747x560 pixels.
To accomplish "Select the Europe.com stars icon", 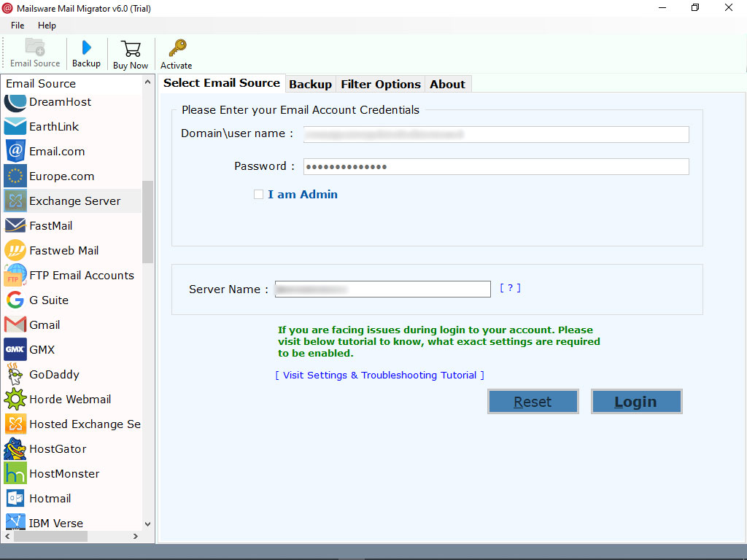I will [15, 176].
